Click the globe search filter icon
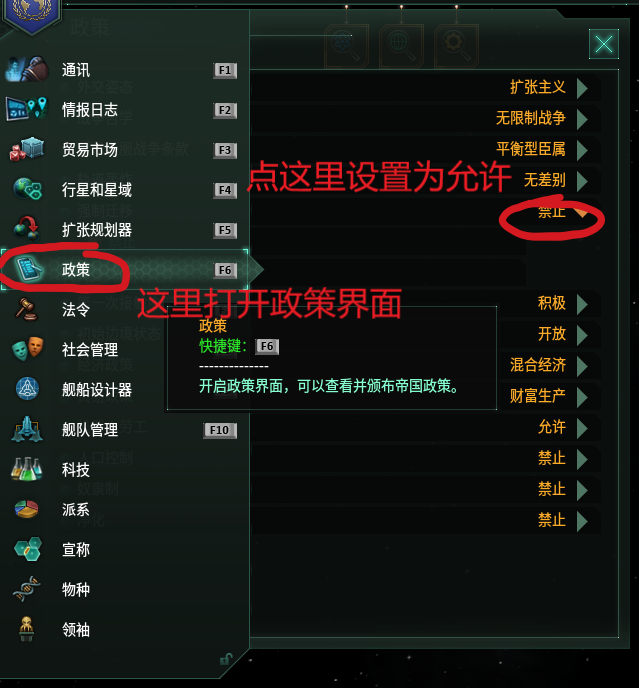The width and height of the screenshot is (639, 688). [x=401, y=46]
